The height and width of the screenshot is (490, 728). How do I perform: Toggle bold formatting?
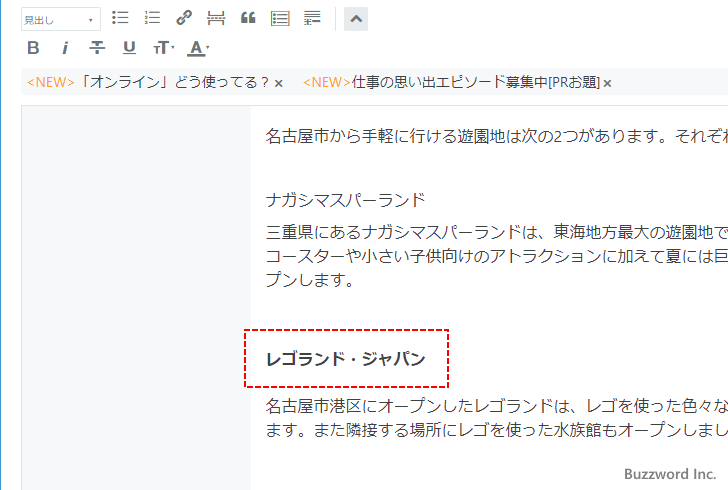pos(33,48)
